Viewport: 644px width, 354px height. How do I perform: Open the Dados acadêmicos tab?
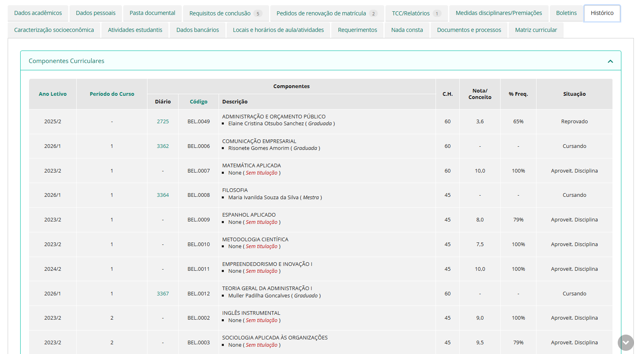point(38,13)
